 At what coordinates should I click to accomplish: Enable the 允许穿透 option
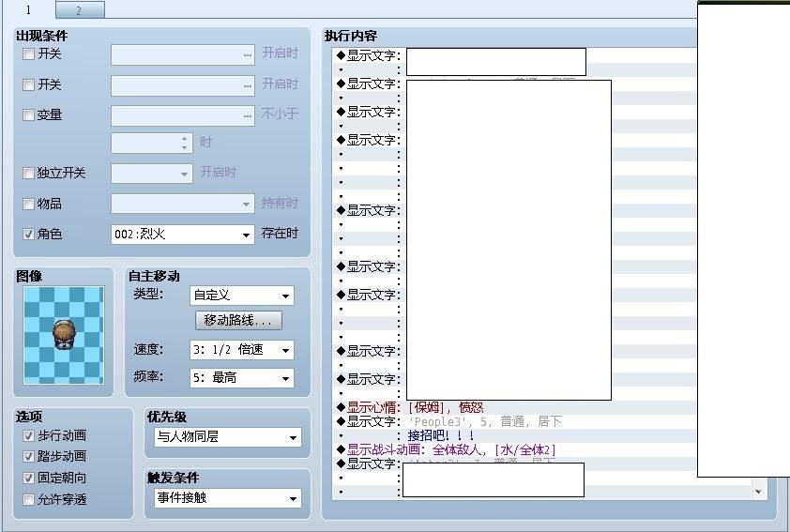pyautogui.click(x=29, y=499)
